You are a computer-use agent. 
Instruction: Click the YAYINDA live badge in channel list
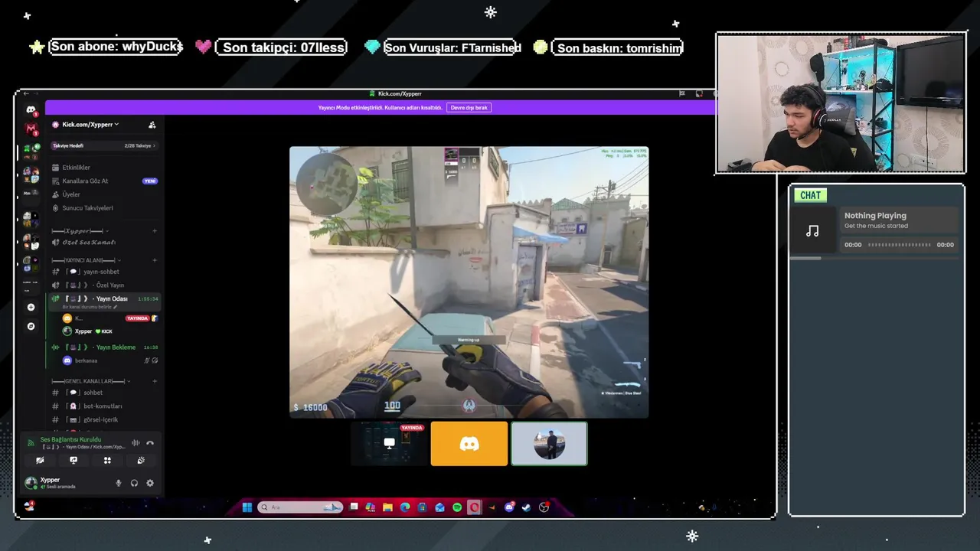pos(137,318)
